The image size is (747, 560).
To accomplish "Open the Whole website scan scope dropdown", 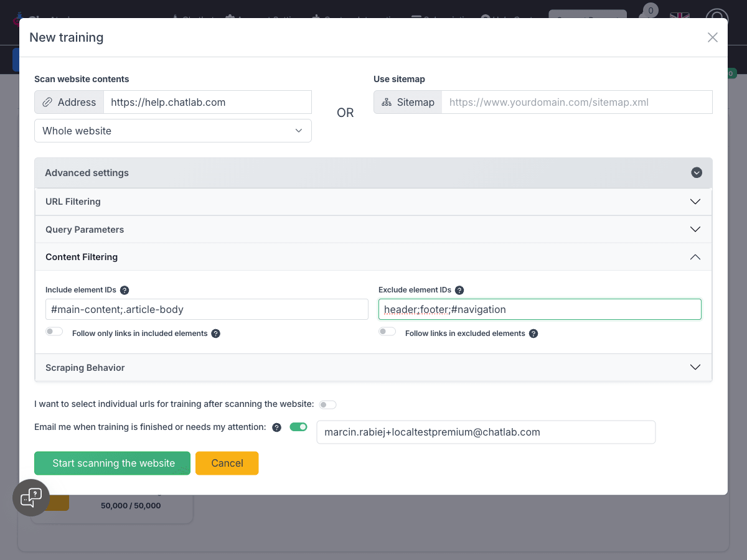I will [173, 131].
